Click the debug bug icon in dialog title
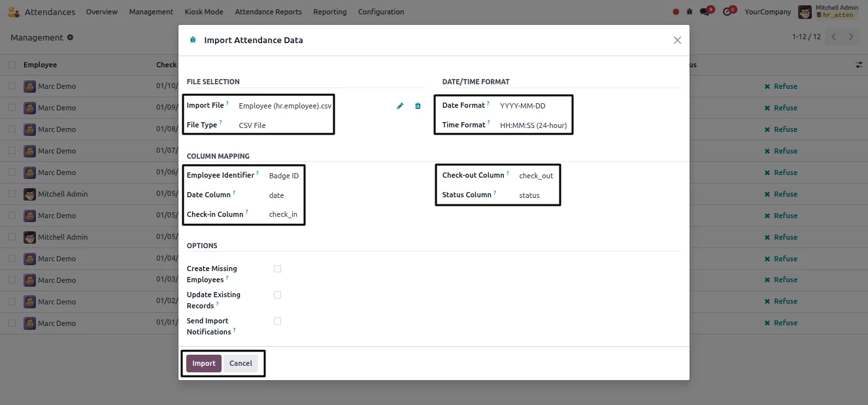868x405 pixels. pyautogui.click(x=193, y=40)
